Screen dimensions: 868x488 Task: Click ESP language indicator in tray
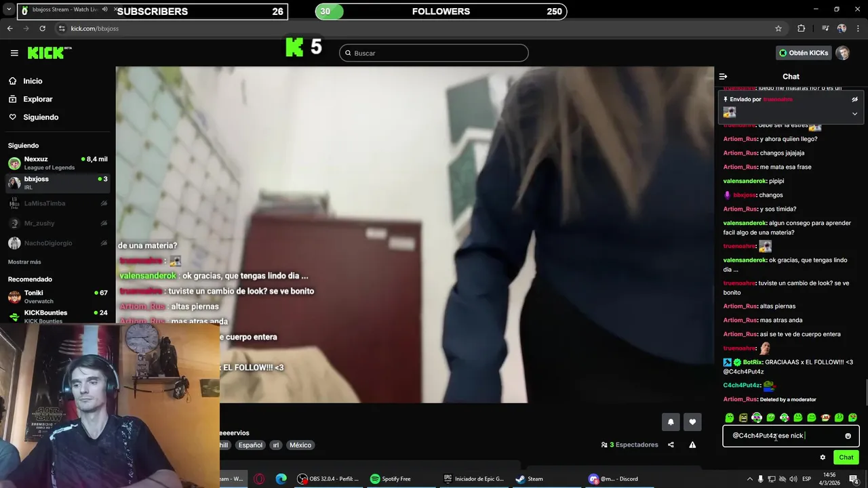click(807, 479)
